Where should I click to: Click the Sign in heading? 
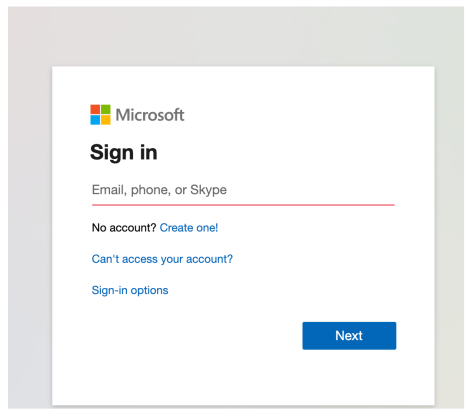coord(124,153)
